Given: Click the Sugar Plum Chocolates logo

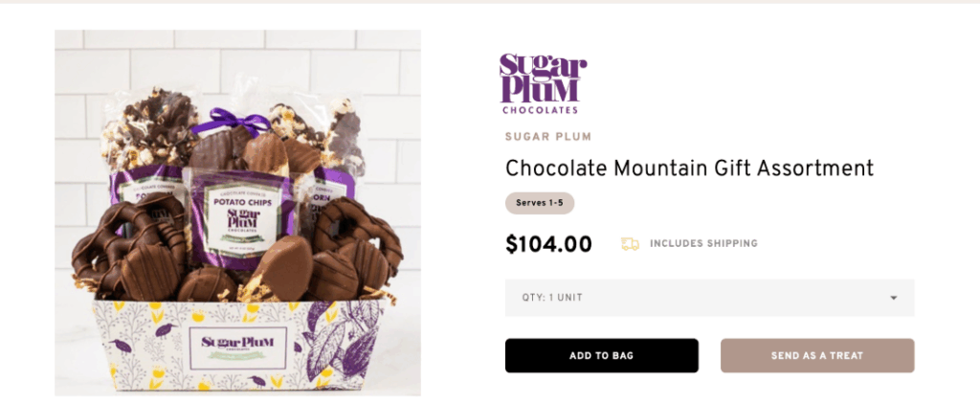Looking at the screenshot, I should (543, 84).
